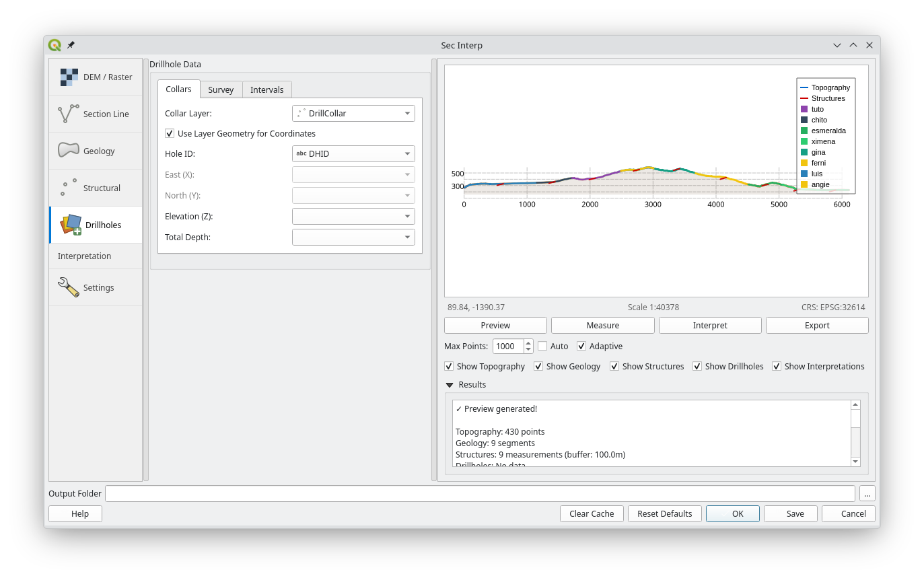Open the Geology polygon icon page

tap(68, 151)
